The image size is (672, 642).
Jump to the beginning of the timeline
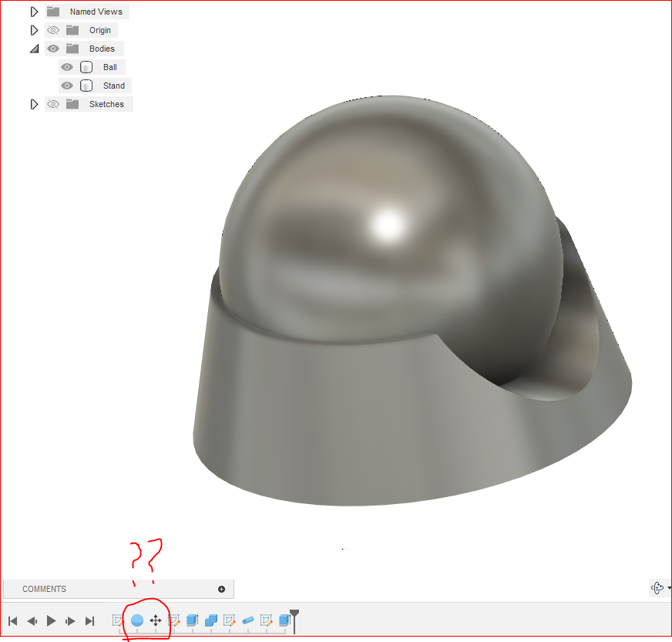point(13,620)
